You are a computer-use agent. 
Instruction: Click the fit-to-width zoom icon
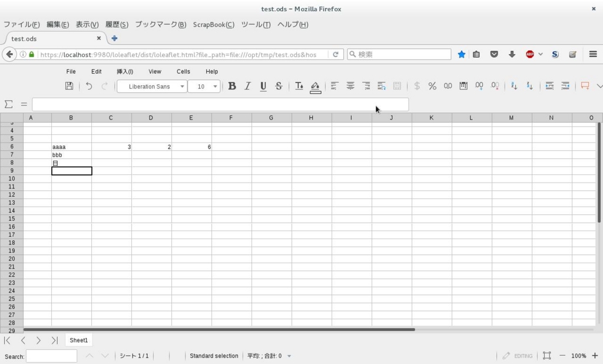547,356
